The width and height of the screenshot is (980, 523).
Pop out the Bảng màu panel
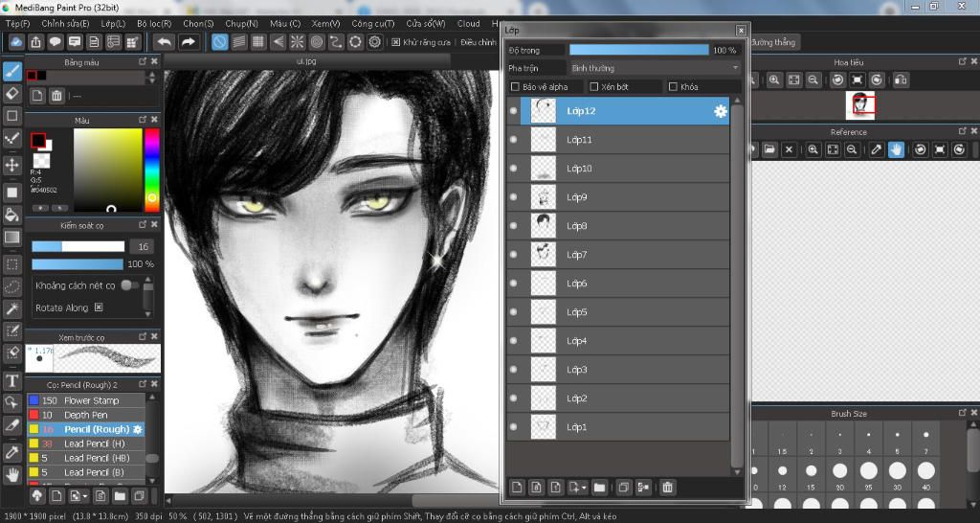[143, 62]
